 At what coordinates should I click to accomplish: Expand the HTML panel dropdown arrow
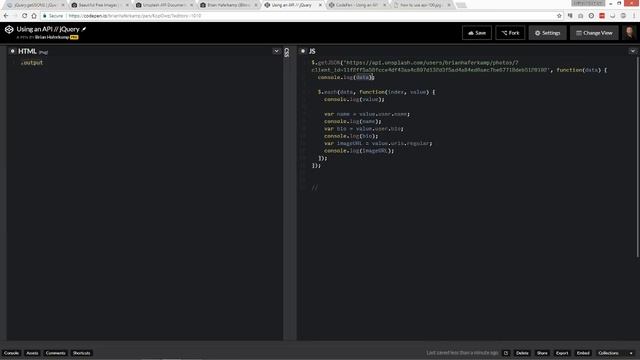(276, 51)
